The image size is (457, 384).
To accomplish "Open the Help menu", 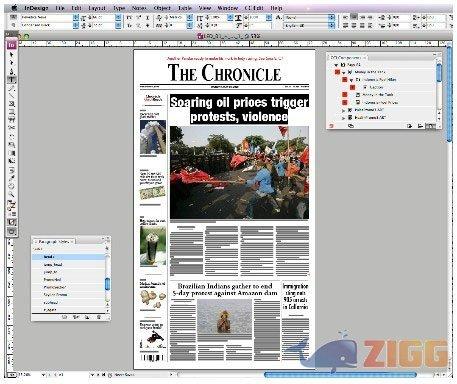I will point(276,8).
